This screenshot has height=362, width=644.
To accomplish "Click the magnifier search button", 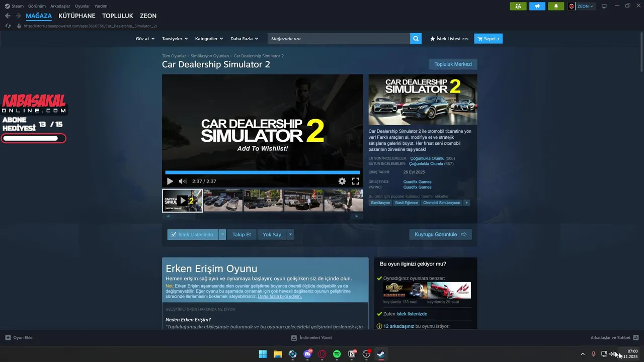I will [x=416, y=39].
